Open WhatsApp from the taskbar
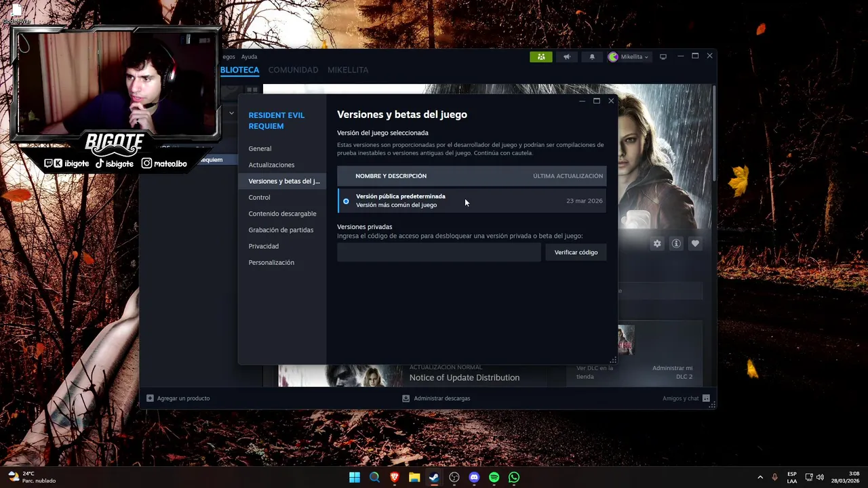The height and width of the screenshot is (488, 868). pyautogui.click(x=514, y=477)
